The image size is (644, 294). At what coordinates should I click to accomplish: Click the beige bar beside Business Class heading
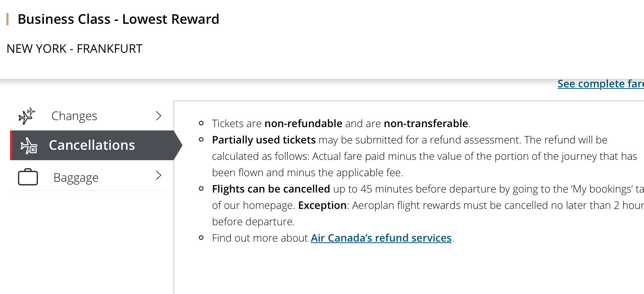tap(7, 19)
